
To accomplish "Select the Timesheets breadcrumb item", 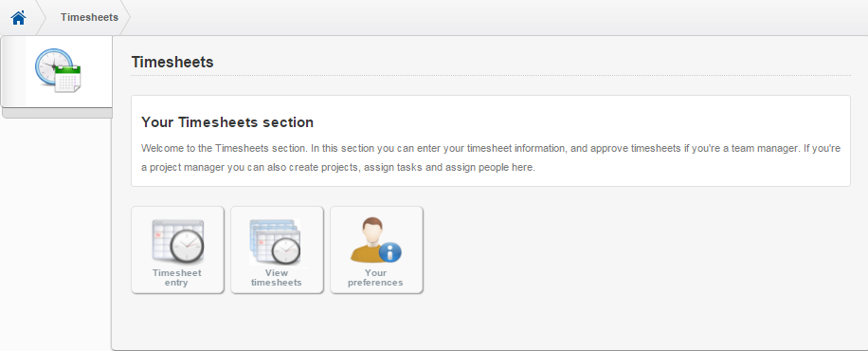I will pos(89,17).
